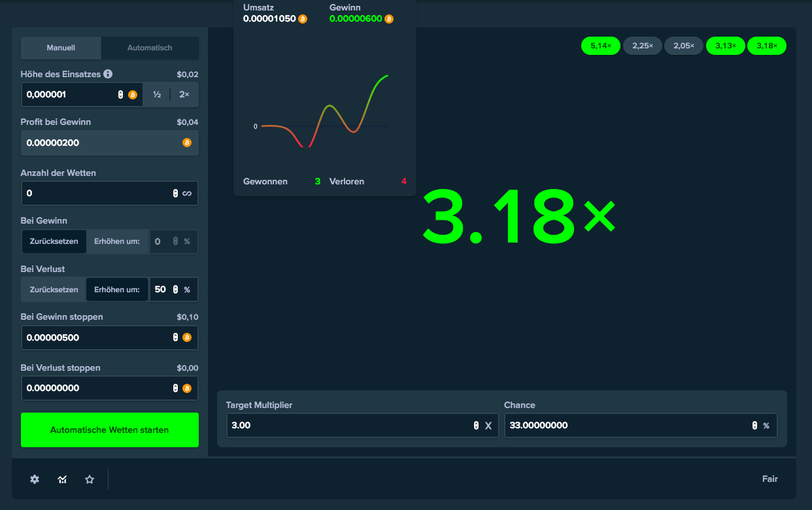Open the settings gear icon
812x510 pixels.
(35, 479)
